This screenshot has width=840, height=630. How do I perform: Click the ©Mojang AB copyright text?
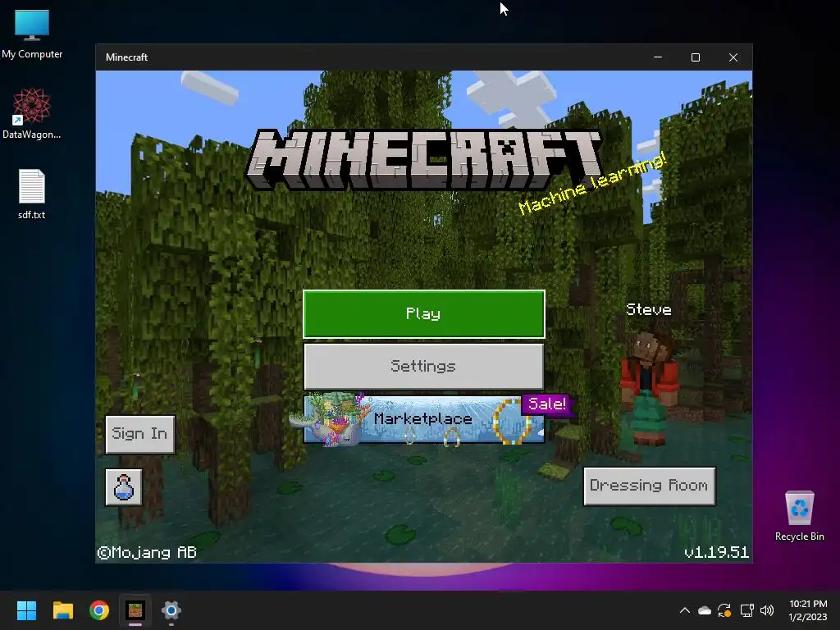(x=148, y=553)
